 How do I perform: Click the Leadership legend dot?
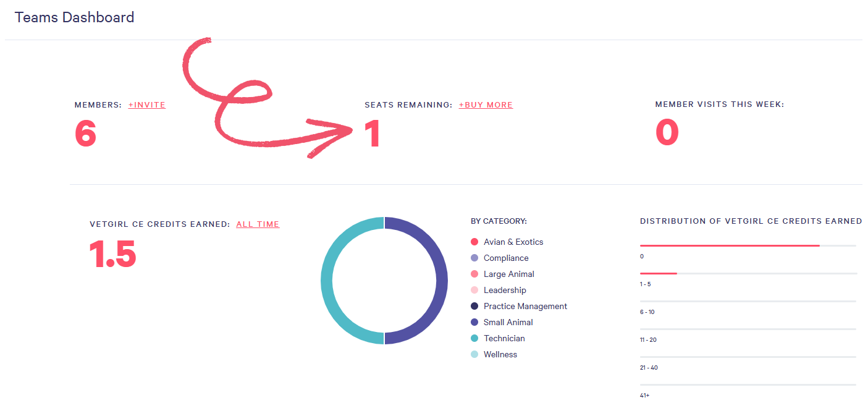click(474, 290)
